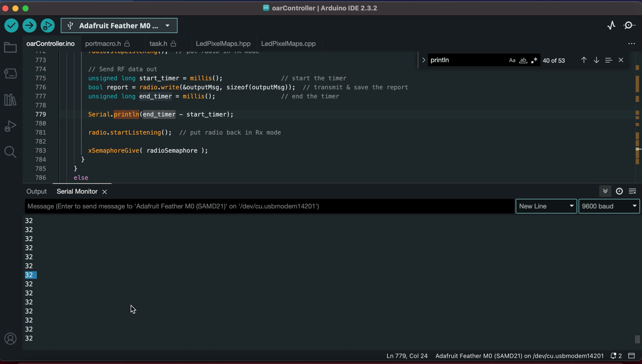Click the radio.write call on line 776
Viewport: 642px width, 364px height.
(x=159, y=87)
